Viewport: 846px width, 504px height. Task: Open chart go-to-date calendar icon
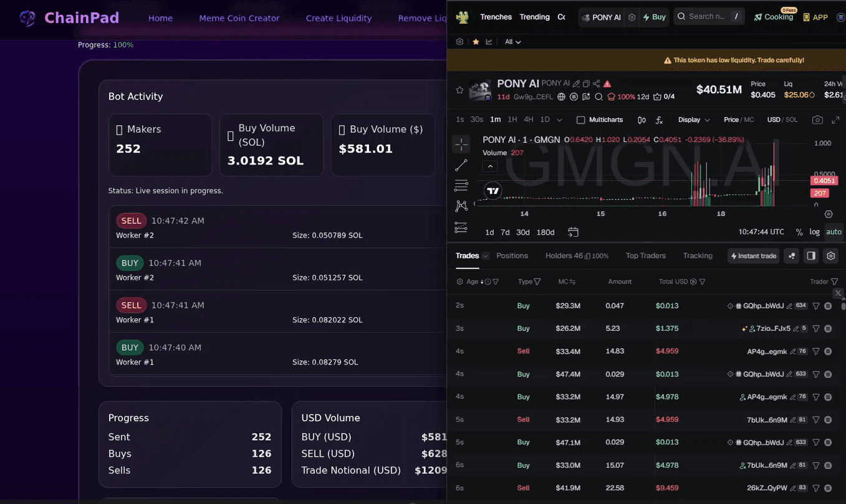pyautogui.click(x=573, y=232)
